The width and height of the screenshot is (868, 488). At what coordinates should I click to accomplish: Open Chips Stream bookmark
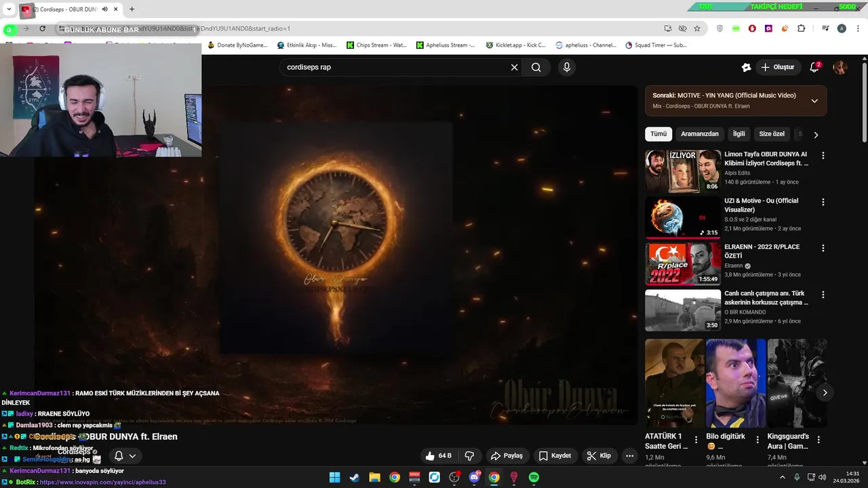coord(376,45)
